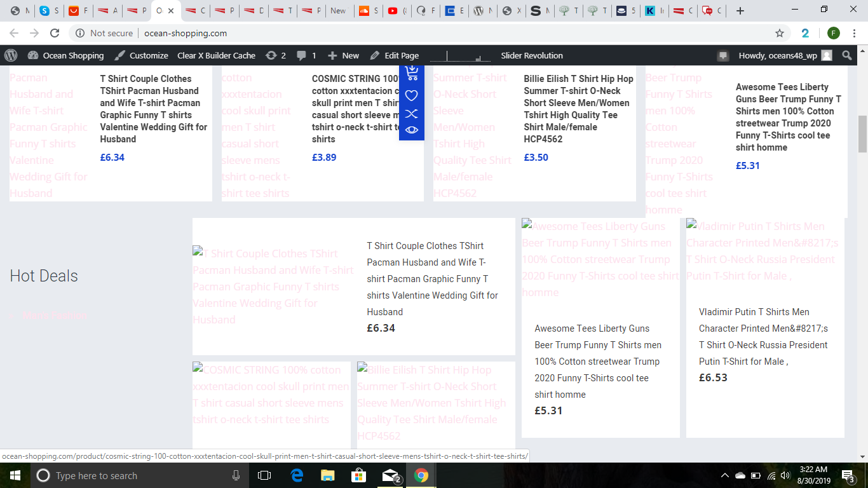Click the updates icon showing 2 pending
Viewport: 868px width, 488px height.
275,55
